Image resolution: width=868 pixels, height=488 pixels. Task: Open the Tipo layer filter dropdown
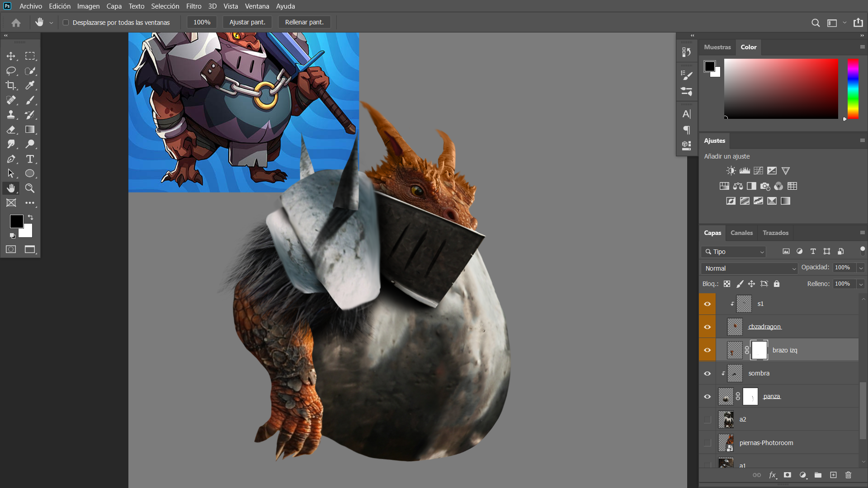[x=734, y=252]
